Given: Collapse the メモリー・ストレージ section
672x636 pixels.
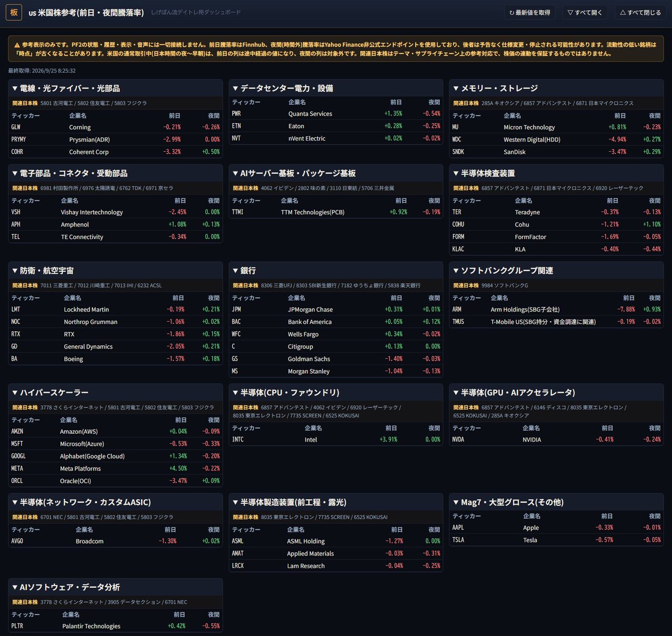Looking at the screenshot, I should coord(556,89).
